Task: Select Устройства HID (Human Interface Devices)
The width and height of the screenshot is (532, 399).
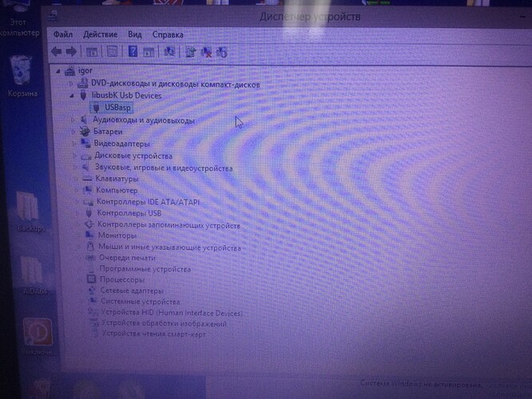Action: pos(172,313)
